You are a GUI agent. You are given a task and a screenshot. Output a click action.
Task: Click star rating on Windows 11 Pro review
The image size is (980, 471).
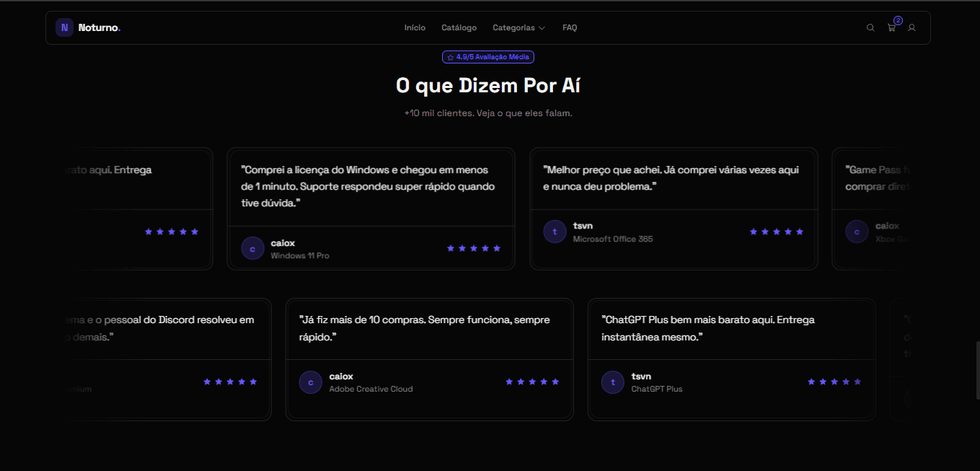click(474, 248)
